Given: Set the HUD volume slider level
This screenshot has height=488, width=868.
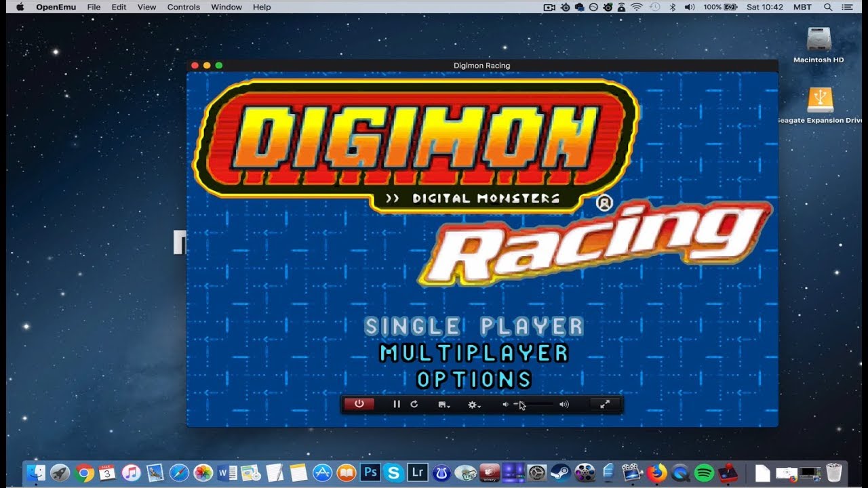Looking at the screenshot, I should point(534,405).
